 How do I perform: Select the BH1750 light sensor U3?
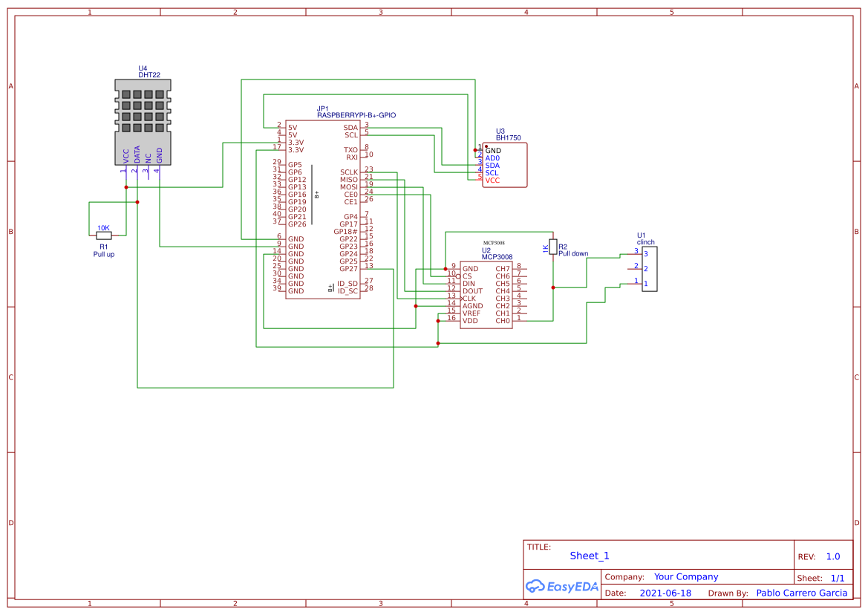[x=505, y=163]
